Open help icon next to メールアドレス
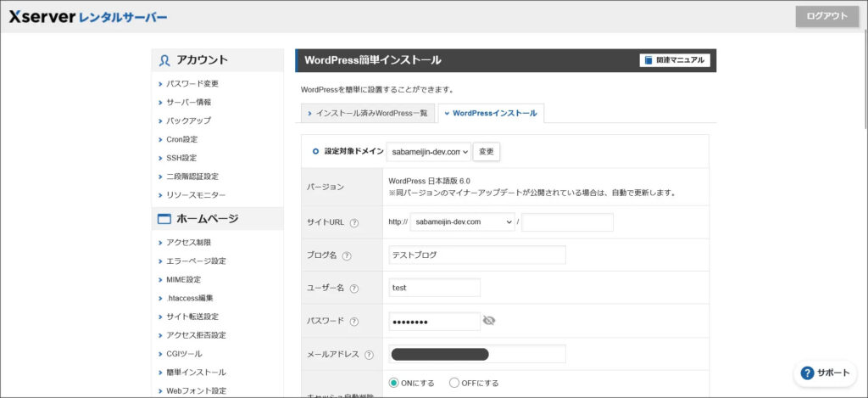Screen dimensions: 868x398 coord(370,355)
